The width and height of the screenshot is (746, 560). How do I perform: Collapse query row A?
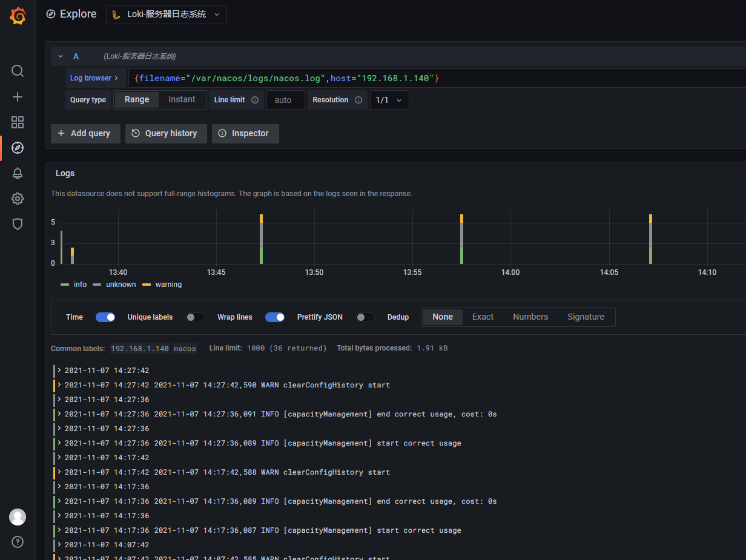pyautogui.click(x=60, y=56)
